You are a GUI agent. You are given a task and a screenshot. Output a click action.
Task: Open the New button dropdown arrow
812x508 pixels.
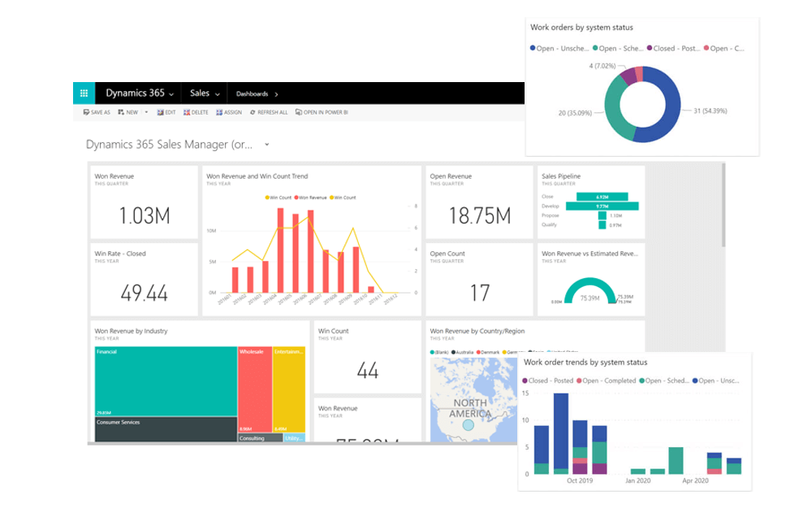[146, 112]
